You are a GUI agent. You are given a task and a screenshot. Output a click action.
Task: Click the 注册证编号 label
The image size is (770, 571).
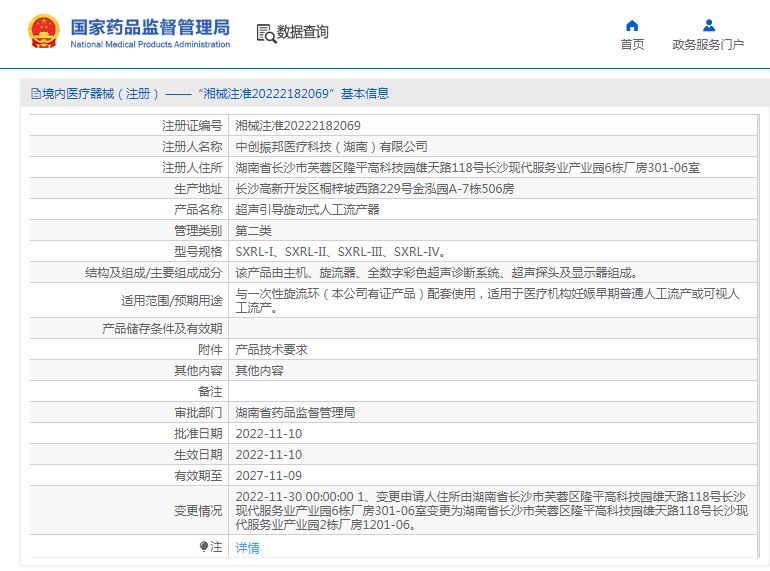192,126
